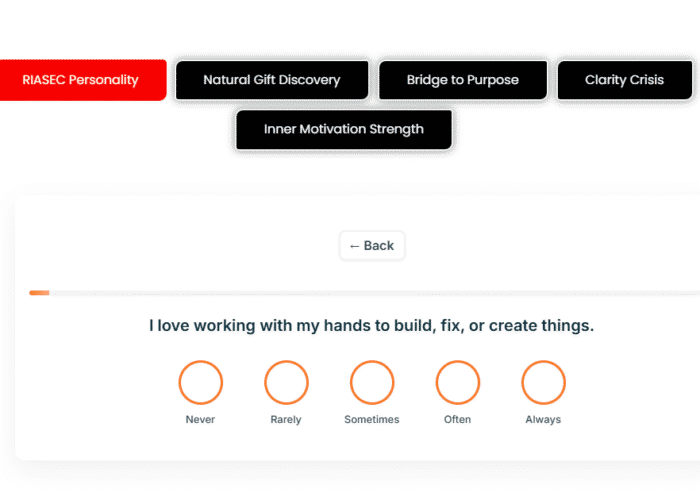The image size is (700, 500).
Task: Click the "Rarely" text label
Action: (x=286, y=420)
